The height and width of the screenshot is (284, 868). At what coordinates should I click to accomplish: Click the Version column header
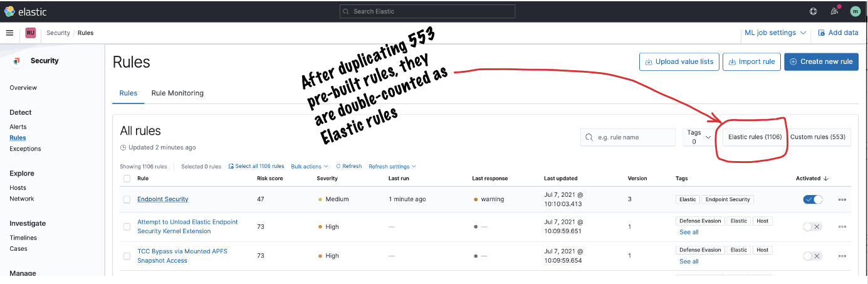637,179
